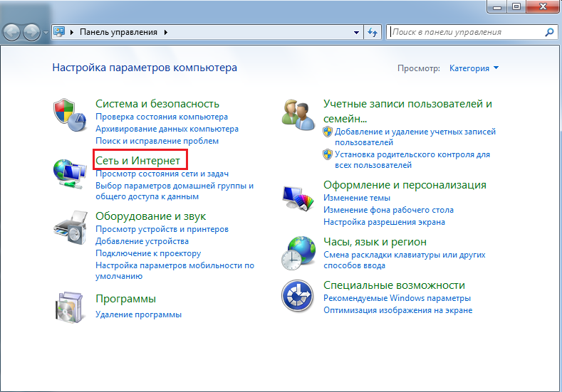Click the Forward navigation arrow button

(31, 32)
